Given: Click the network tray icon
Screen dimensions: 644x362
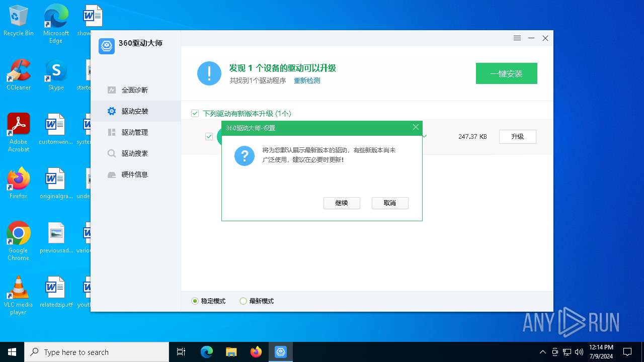Looking at the screenshot, I should pos(567,352).
